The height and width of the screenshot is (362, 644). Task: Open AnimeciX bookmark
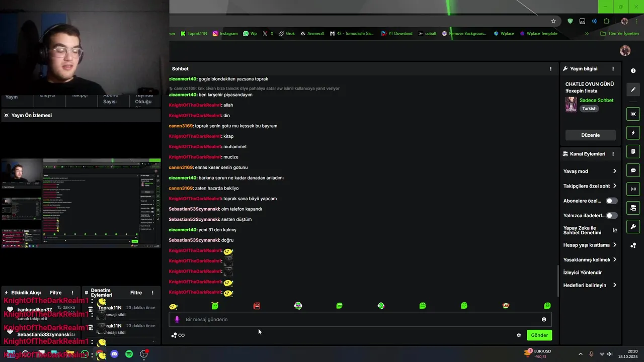(312, 34)
